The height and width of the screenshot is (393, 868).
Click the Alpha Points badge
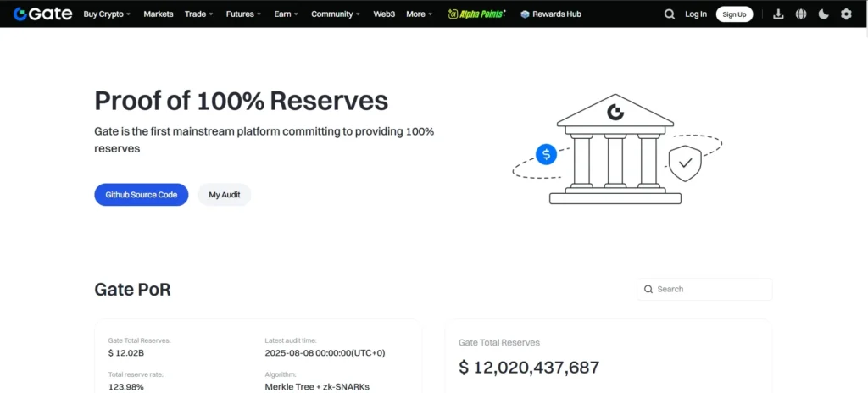(476, 14)
